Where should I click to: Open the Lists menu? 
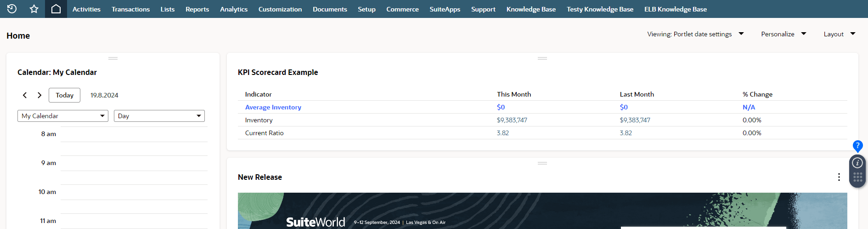[x=168, y=9]
